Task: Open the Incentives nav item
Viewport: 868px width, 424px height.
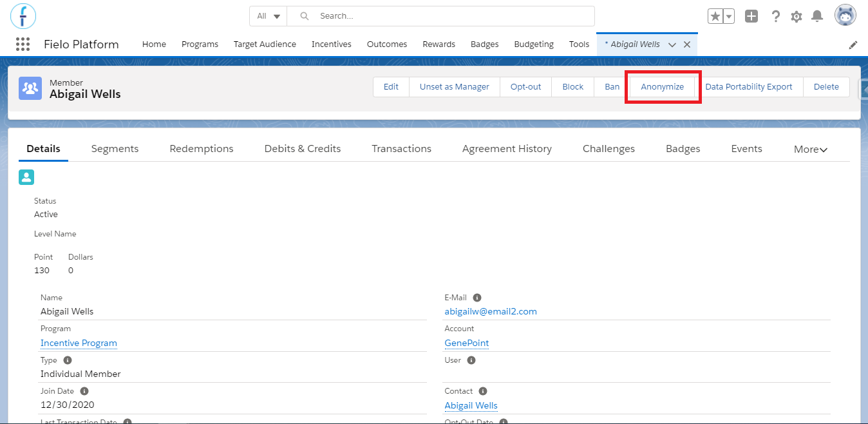Action: point(332,44)
